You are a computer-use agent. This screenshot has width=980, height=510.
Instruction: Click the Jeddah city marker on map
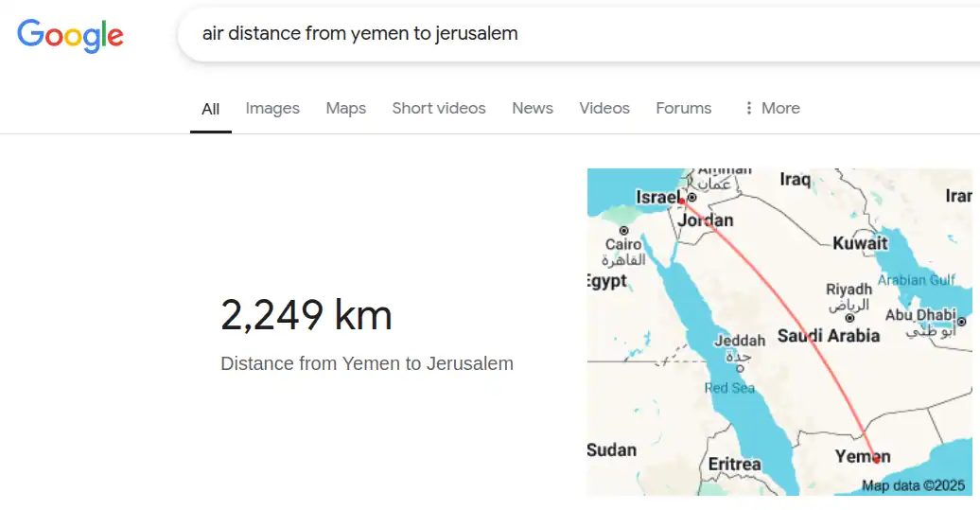(740, 369)
